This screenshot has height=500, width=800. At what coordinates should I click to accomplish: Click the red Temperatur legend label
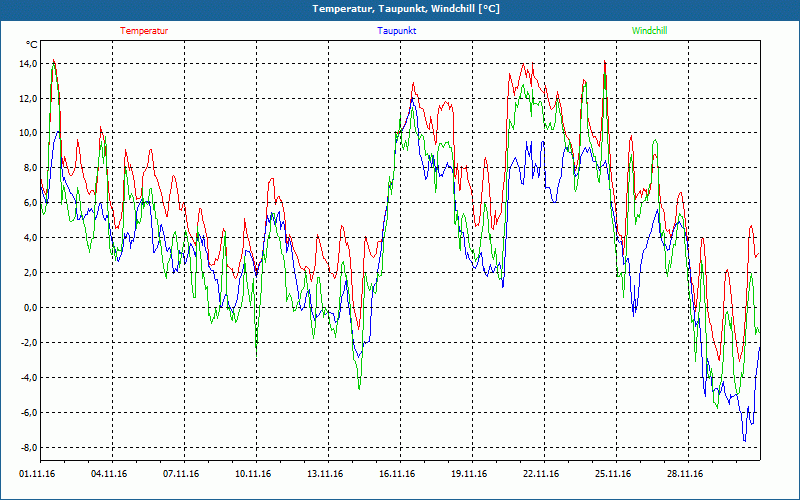click(144, 31)
